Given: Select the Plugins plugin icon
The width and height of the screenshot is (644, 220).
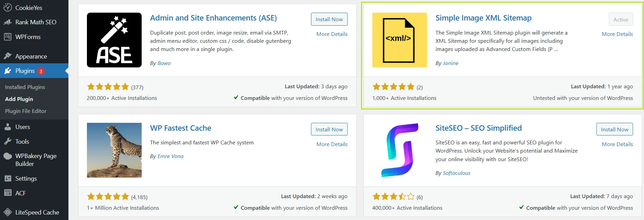Looking at the screenshot, I should 7,70.
